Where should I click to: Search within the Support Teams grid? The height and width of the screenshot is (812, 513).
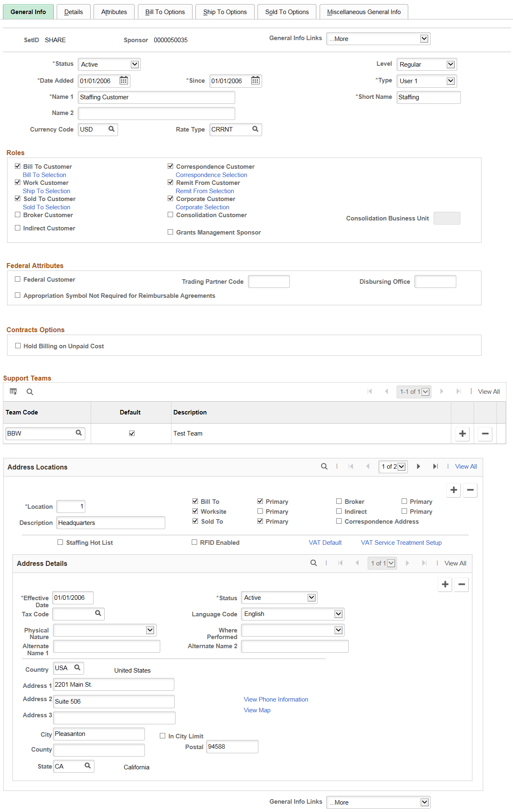(x=30, y=391)
